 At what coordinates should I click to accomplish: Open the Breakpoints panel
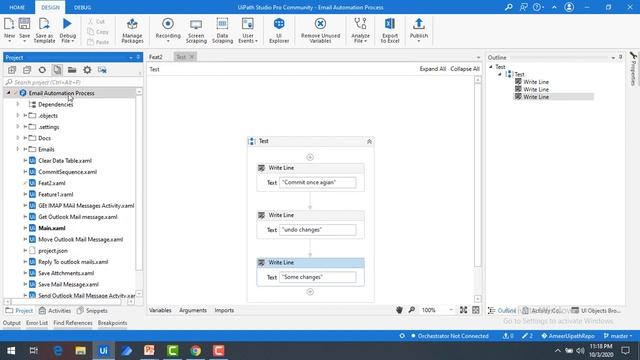coord(112,323)
